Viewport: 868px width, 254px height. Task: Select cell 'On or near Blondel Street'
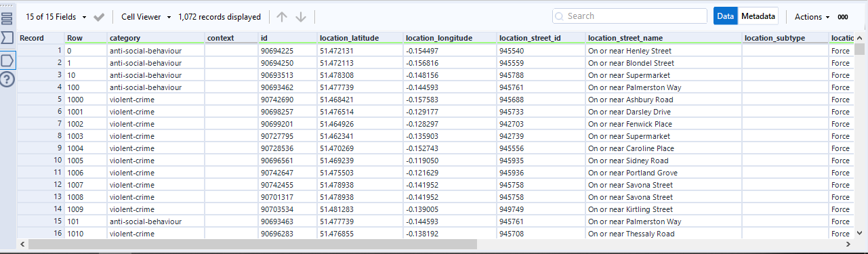[663, 63]
